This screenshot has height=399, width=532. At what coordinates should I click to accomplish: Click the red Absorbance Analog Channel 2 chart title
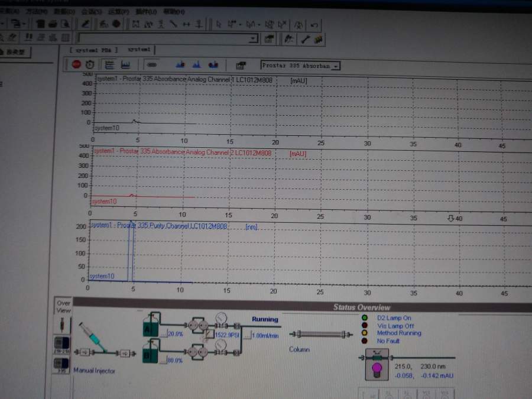(x=183, y=152)
